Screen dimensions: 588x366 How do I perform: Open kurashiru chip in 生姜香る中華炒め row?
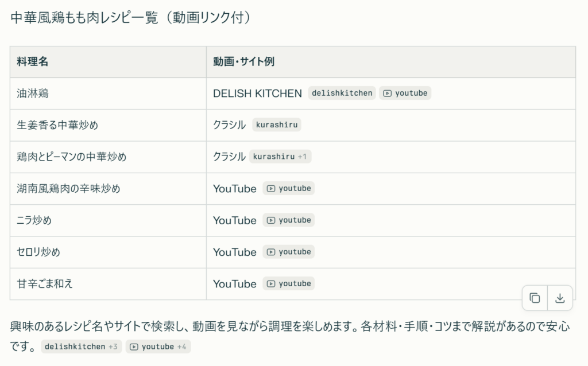click(x=276, y=125)
